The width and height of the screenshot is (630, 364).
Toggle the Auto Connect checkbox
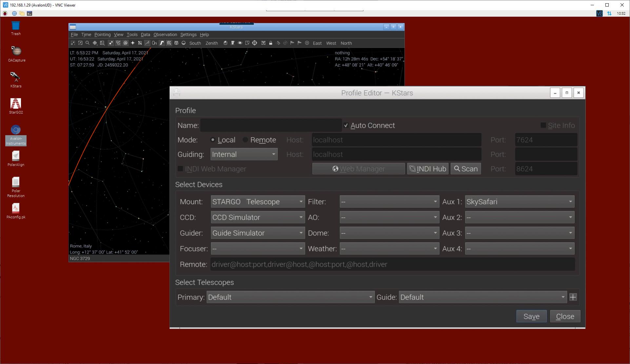pyautogui.click(x=346, y=125)
